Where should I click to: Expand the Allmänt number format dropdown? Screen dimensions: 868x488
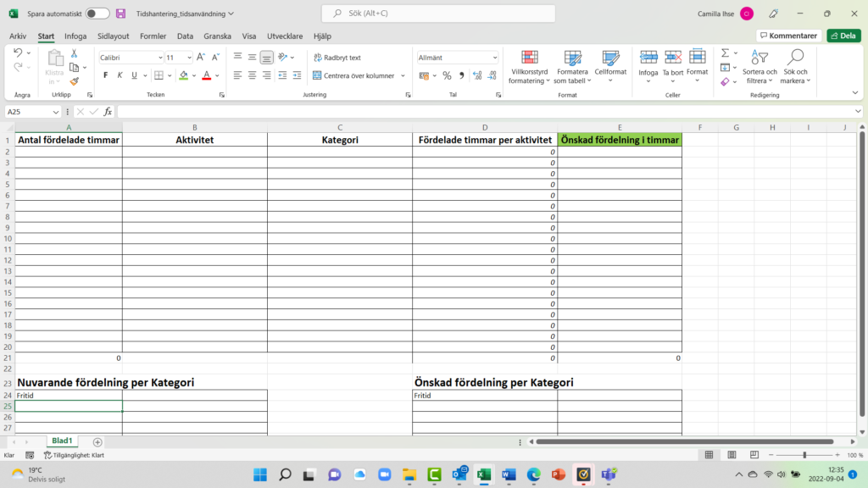click(x=495, y=58)
